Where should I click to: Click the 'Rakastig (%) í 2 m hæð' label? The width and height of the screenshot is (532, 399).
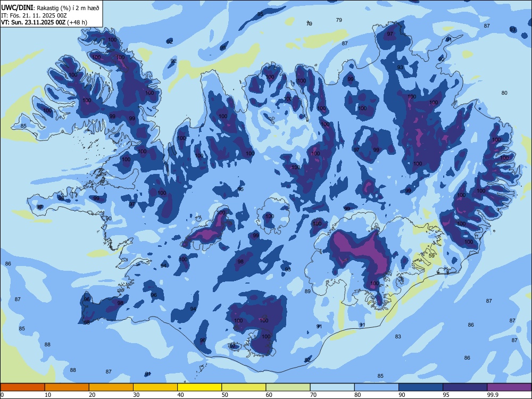[x=68, y=8]
